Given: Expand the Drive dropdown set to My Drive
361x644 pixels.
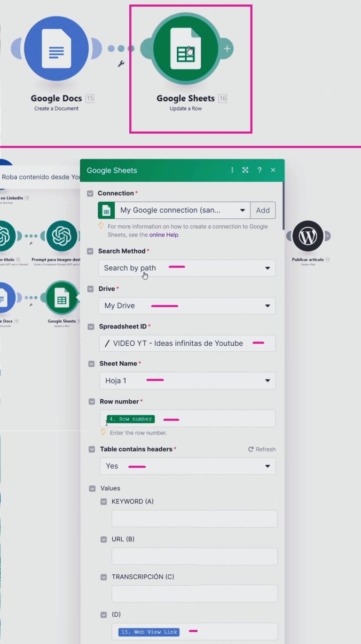Looking at the screenshot, I should tap(187, 306).
